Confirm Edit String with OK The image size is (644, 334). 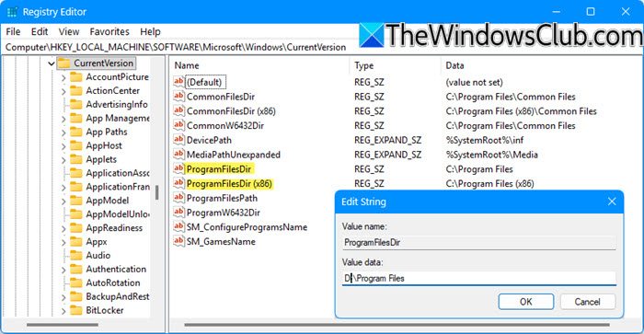525,302
